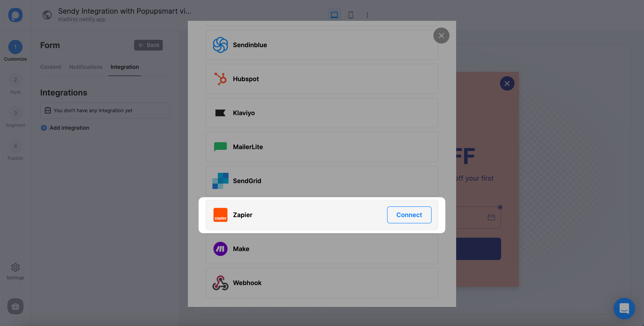Click the Webhook integration icon
The image size is (644, 326).
point(220,283)
